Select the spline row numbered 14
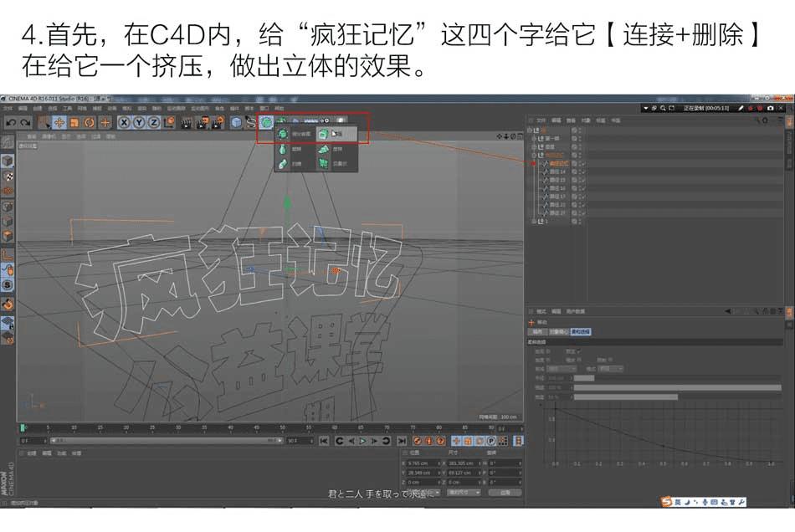 click(x=557, y=171)
